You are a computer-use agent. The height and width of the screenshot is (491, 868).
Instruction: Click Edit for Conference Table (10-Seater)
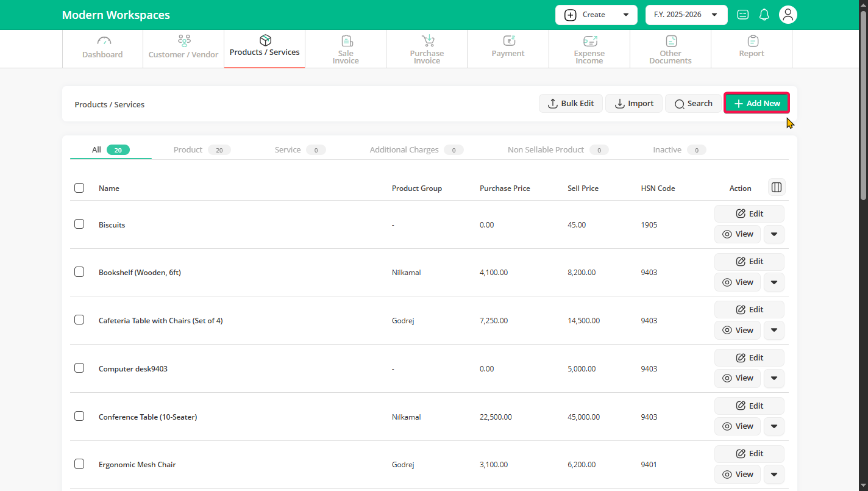click(x=749, y=406)
